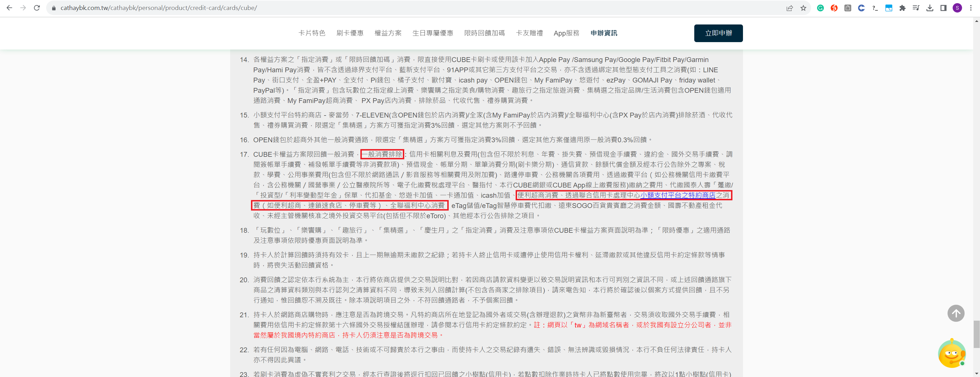
Task: Jump to 刷卡優惠 section
Action: 350,33
